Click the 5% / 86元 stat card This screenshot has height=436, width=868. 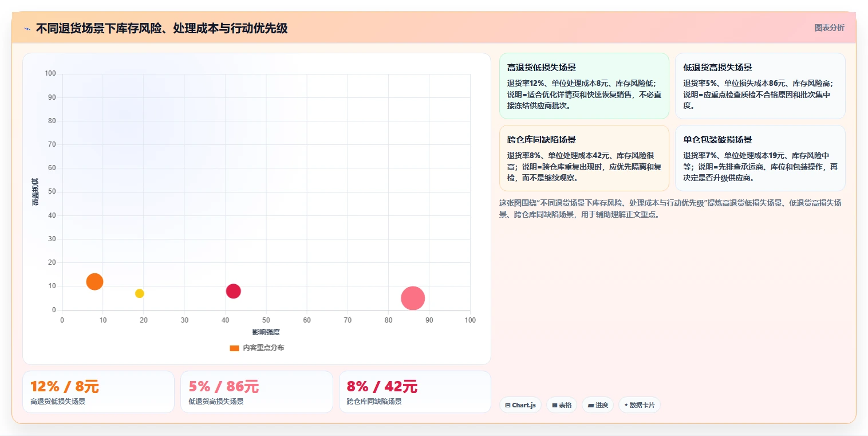(257, 392)
